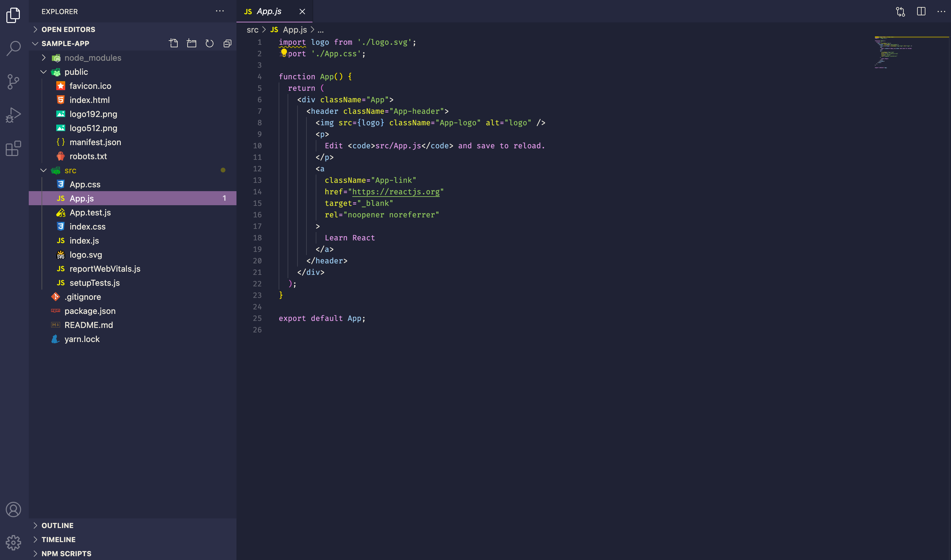The height and width of the screenshot is (560, 951).
Task: Open the Manage gear settings menu
Action: tap(14, 542)
